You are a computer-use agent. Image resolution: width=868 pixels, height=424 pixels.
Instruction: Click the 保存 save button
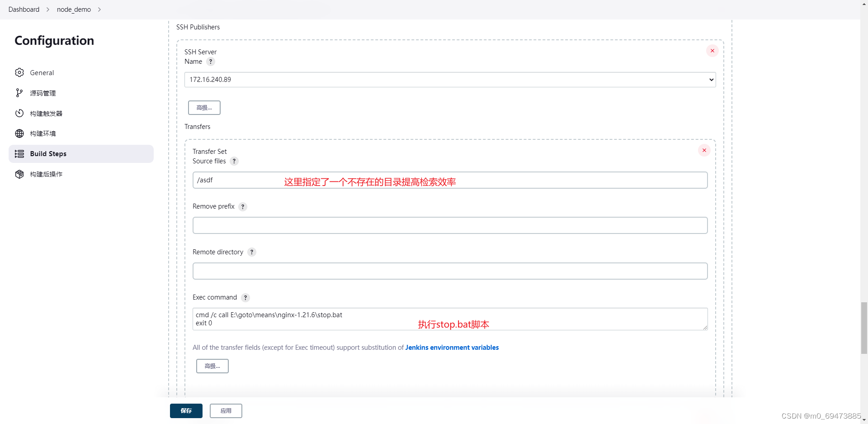coord(186,411)
